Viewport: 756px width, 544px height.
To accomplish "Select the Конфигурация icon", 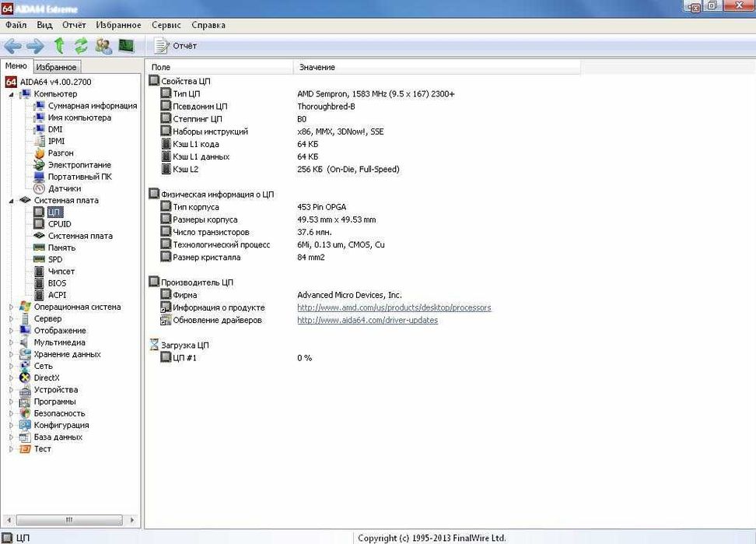I will click(x=25, y=426).
